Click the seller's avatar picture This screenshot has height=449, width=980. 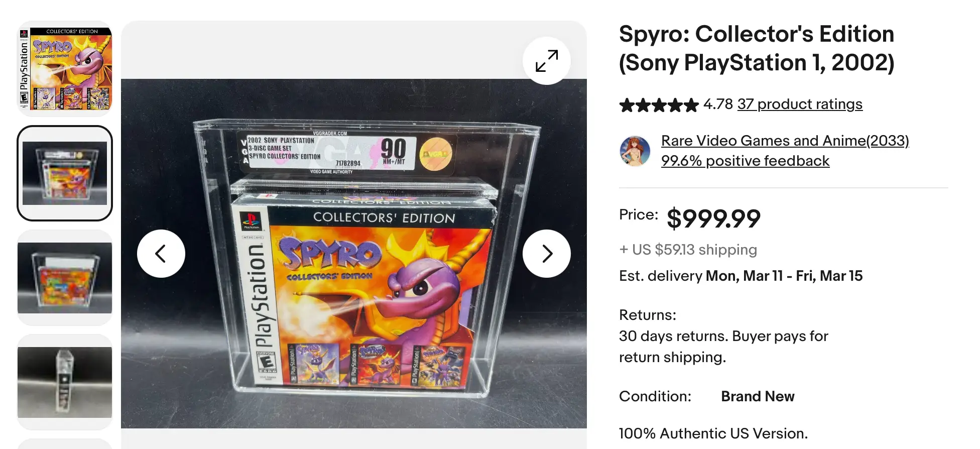tap(635, 151)
